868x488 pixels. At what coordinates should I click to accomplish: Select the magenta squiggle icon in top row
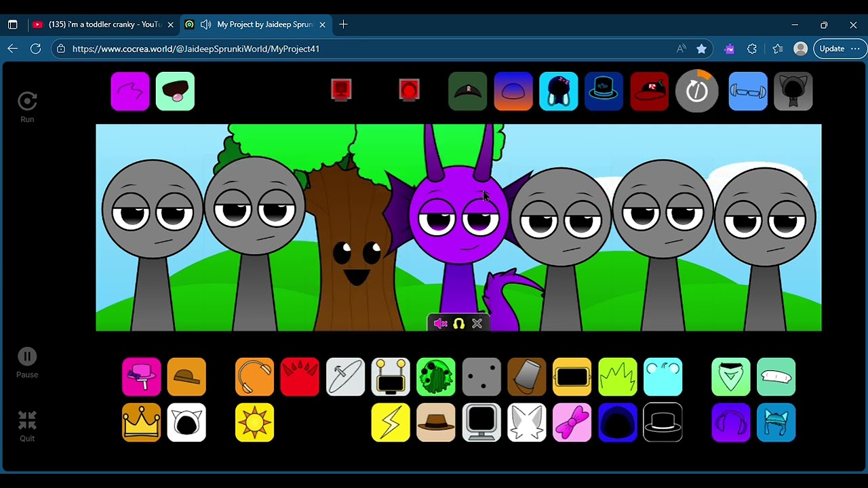click(130, 91)
